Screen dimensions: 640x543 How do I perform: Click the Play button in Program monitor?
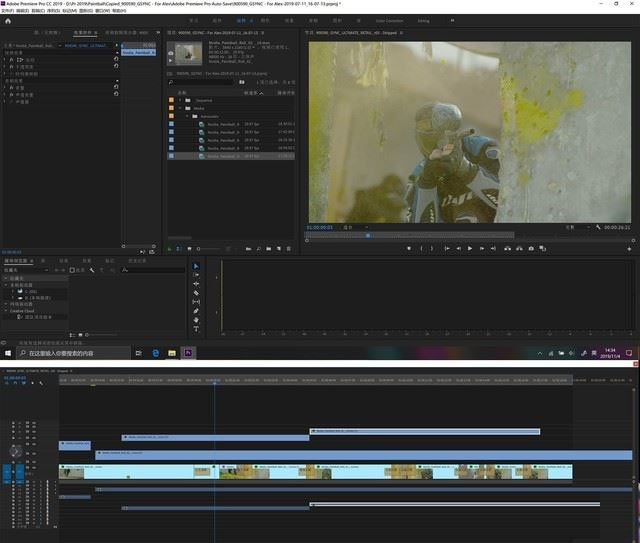470,248
